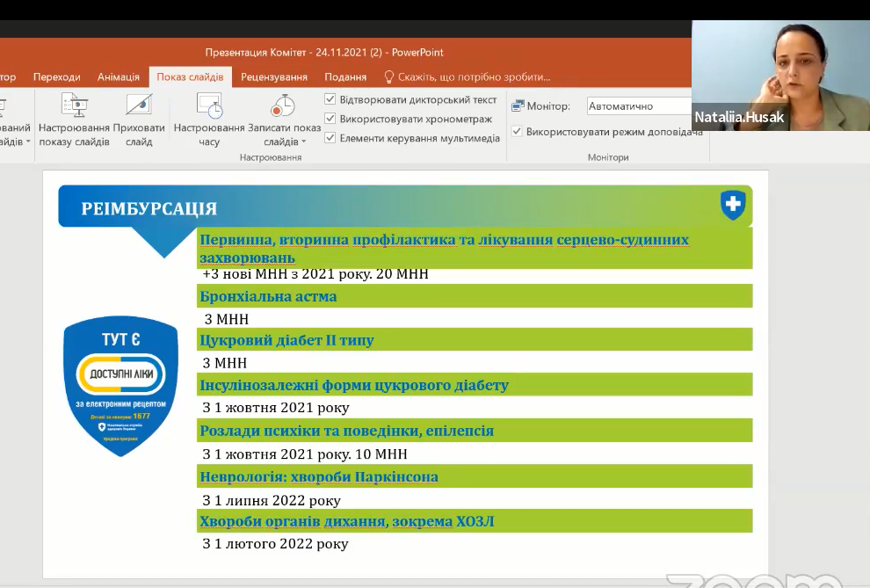Image resolution: width=870 pixels, height=588 pixels.
Task: Click the blue medical cross shield icon
Action: point(732,207)
